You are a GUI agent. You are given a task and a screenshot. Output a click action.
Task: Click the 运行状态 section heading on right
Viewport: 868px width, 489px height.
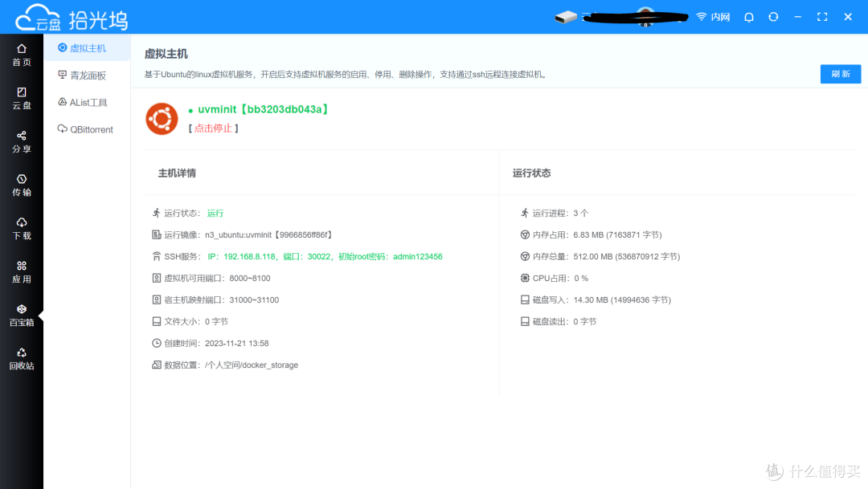coord(531,173)
